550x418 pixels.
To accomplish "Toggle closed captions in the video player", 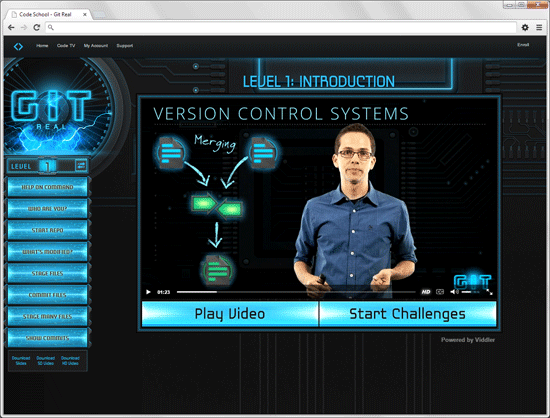I will 440,292.
